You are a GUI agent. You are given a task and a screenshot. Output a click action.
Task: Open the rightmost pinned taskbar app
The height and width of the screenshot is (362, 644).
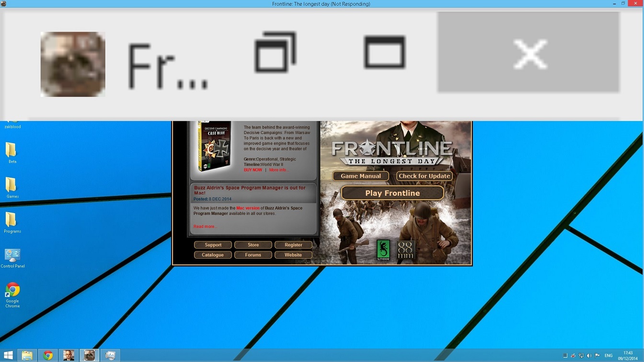(110, 355)
